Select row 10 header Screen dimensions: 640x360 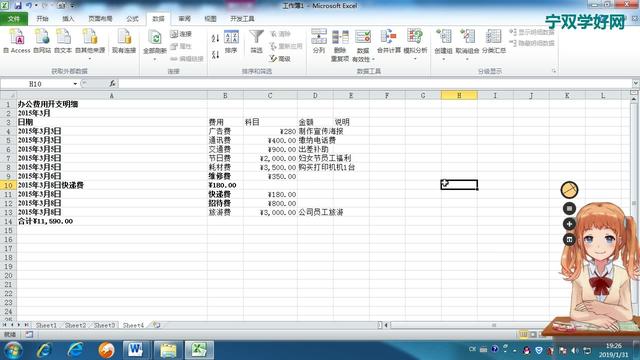click(8, 185)
